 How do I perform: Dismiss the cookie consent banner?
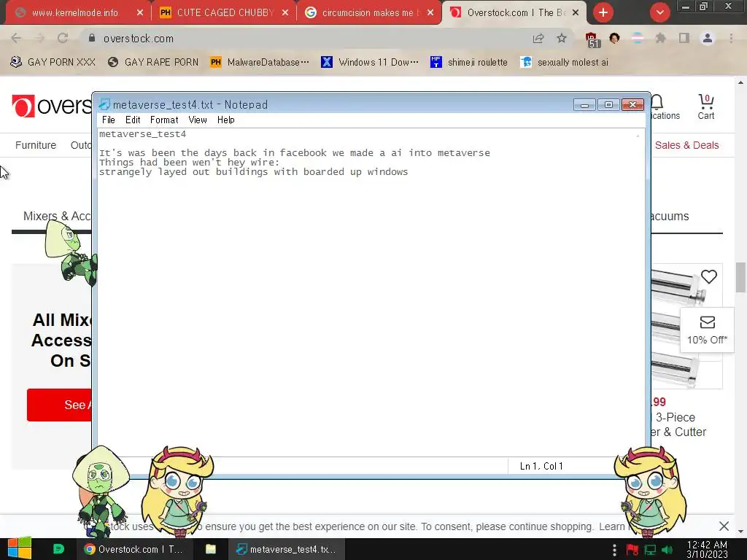724,526
